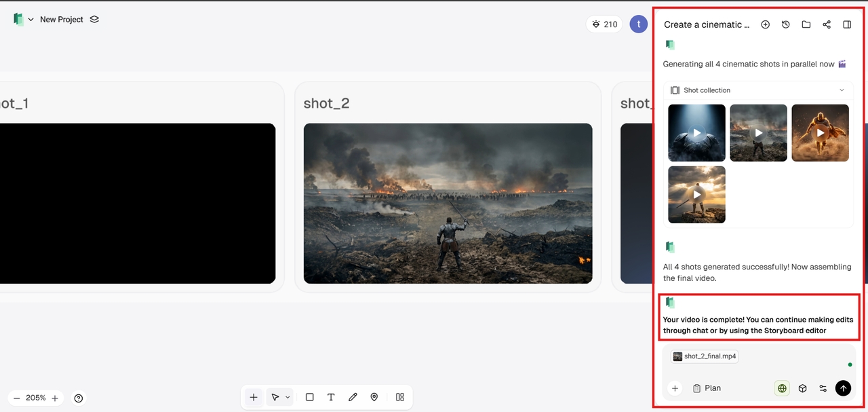Click the chat title Create a cinematic
The image size is (868, 412).
pos(707,24)
